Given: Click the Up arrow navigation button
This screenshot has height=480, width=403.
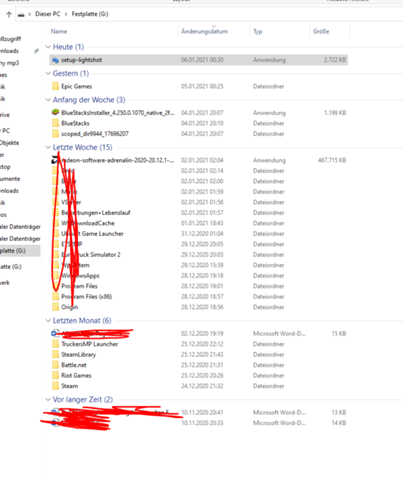Looking at the screenshot, I should coord(9,14).
